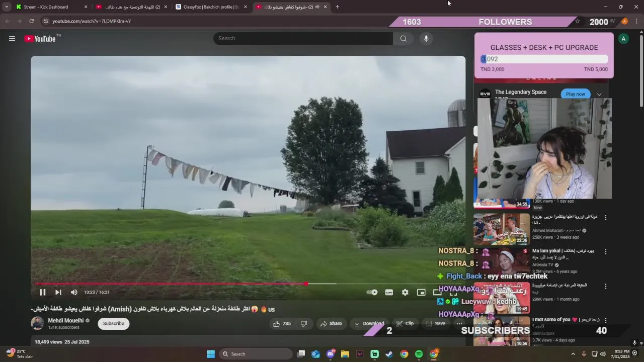644x362 pixels.
Task: Open options for the 299K views video
Action: tap(605, 286)
